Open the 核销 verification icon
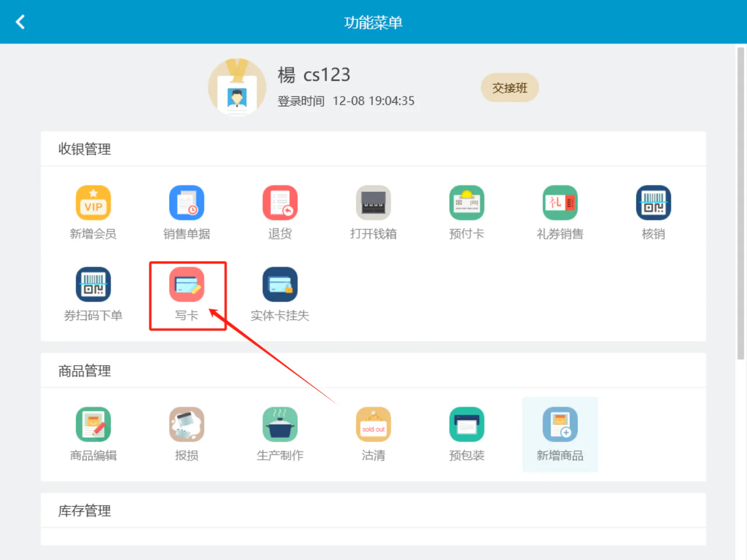 pyautogui.click(x=654, y=202)
